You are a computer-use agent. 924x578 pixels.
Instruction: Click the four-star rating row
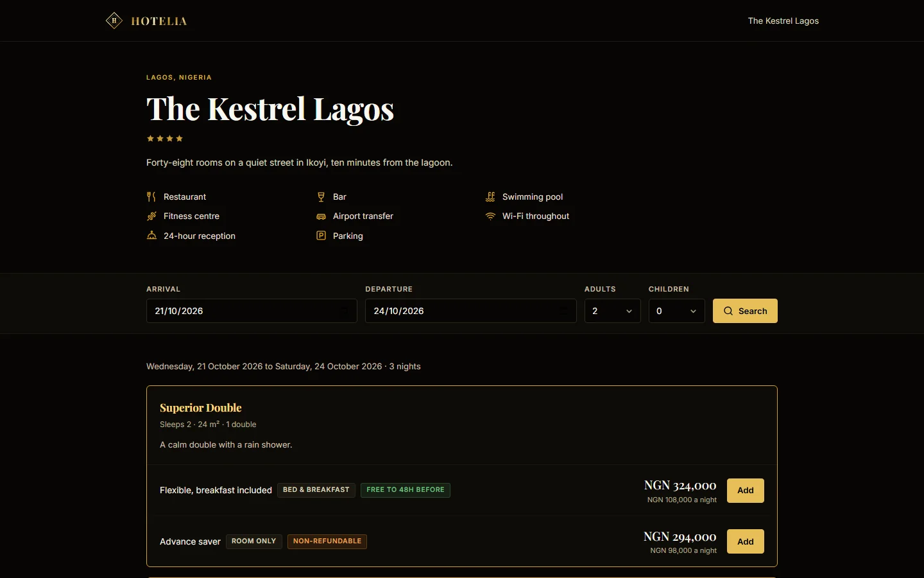click(165, 138)
